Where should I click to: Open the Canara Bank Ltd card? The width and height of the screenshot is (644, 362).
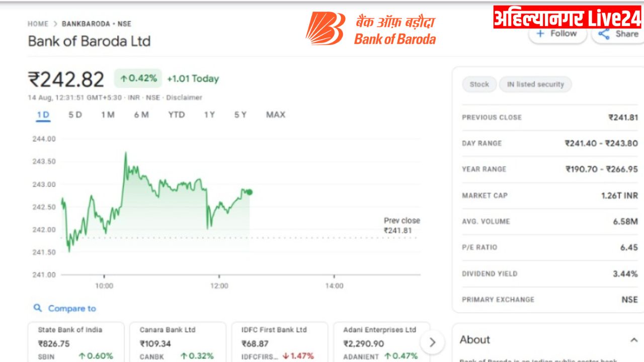tap(178, 342)
